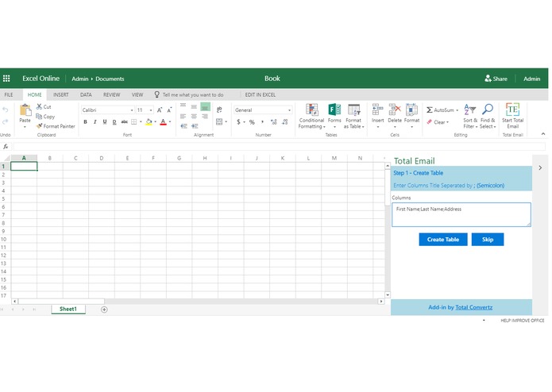Open the Clear dropdown in Editing

(x=438, y=122)
